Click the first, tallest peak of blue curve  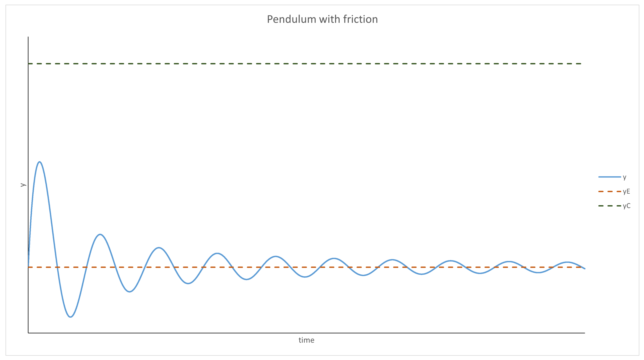[x=39, y=162]
